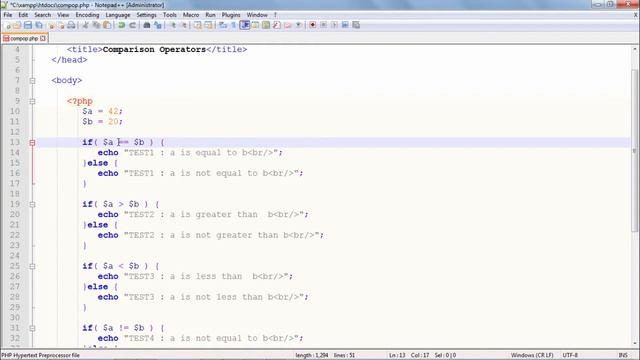Image resolution: width=640 pixels, height=360 pixels.
Task: Collapse the fold marker at line 25
Action: coord(32,266)
